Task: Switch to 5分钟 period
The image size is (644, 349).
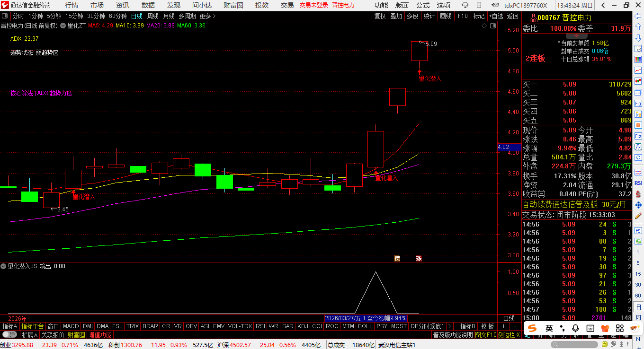Action: (54, 16)
